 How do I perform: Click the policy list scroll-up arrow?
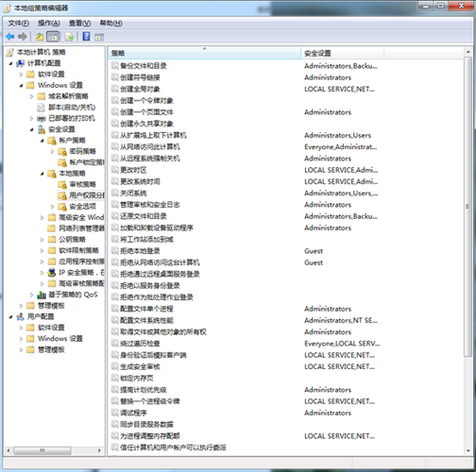point(467,52)
